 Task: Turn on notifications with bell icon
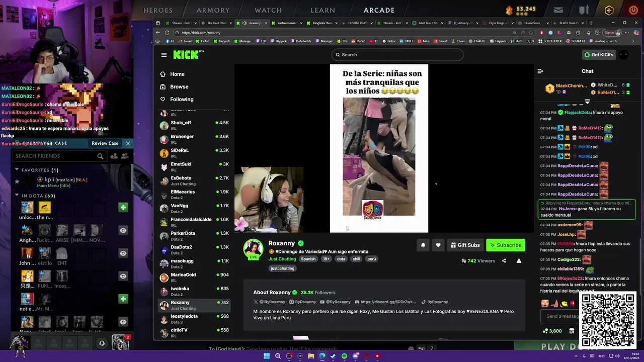(423, 245)
